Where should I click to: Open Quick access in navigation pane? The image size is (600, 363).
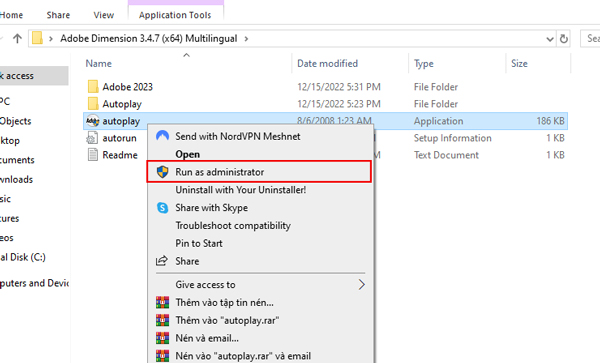point(34,76)
